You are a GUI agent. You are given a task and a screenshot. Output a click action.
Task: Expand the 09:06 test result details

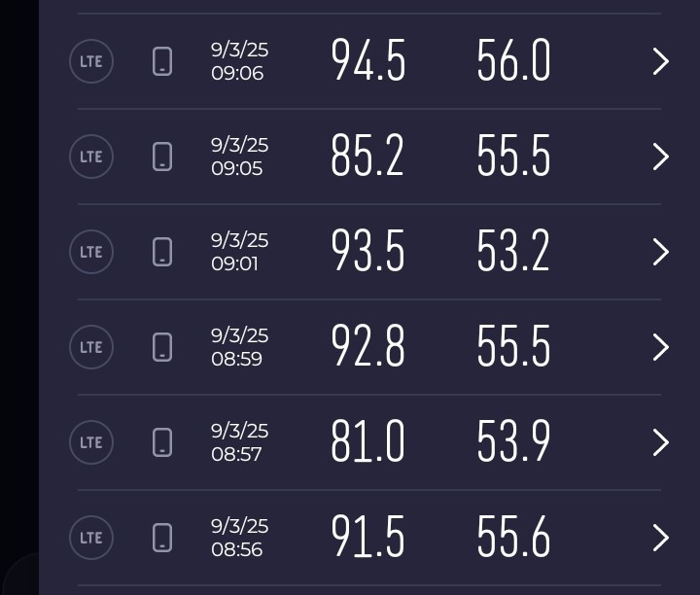click(x=661, y=62)
